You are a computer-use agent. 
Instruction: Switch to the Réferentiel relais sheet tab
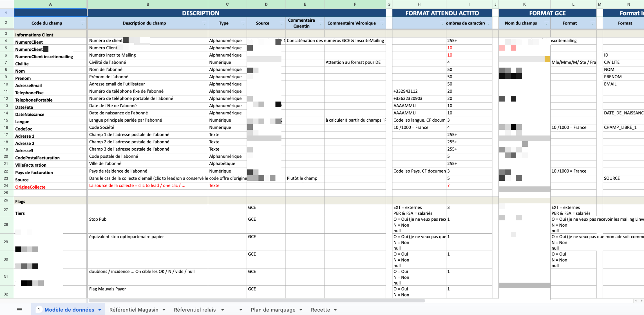pyautogui.click(x=195, y=310)
